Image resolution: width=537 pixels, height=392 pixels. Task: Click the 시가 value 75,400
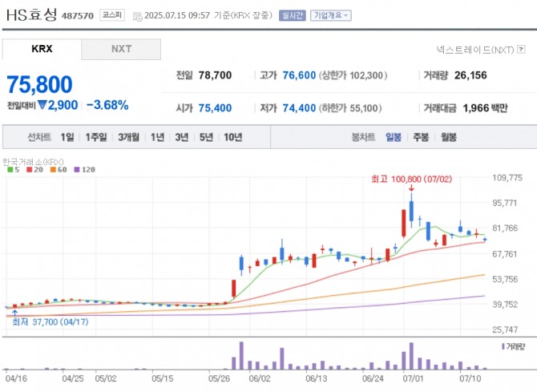click(215, 108)
